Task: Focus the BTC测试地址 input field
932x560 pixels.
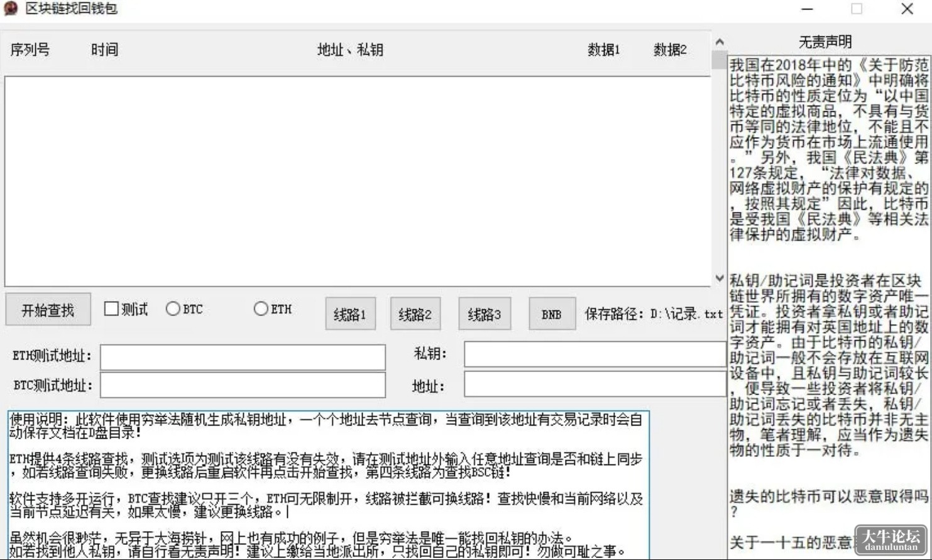Action: (x=243, y=385)
